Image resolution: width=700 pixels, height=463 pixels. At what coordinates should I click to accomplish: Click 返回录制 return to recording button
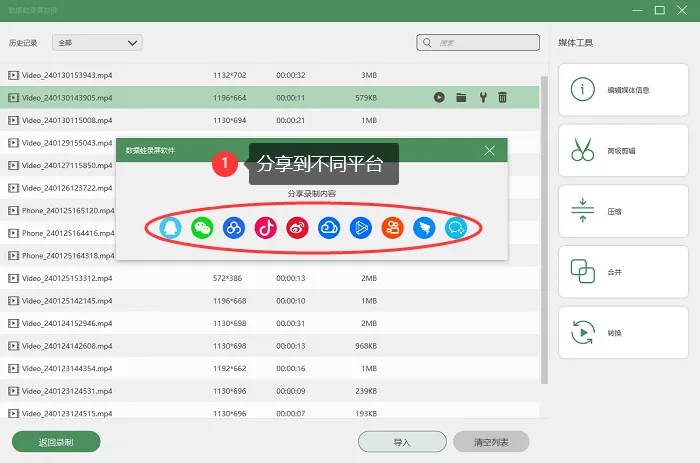pos(56,442)
